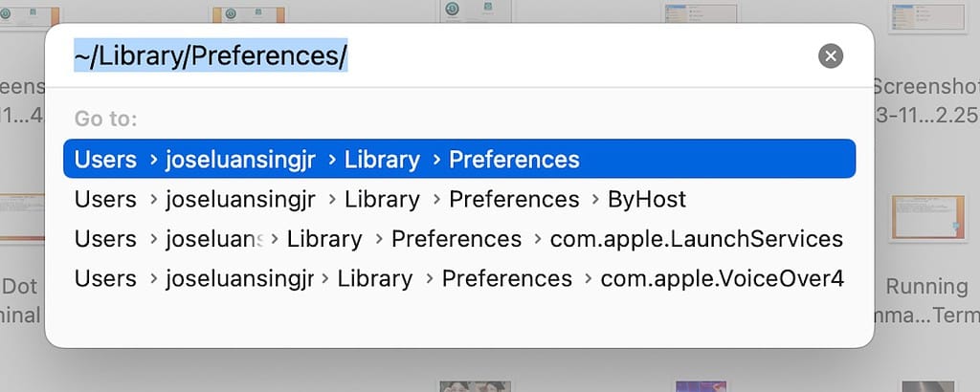This screenshot has height=392, width=980.
Task: Select the 'Running' file label on the right
Action: coord(926,287)
